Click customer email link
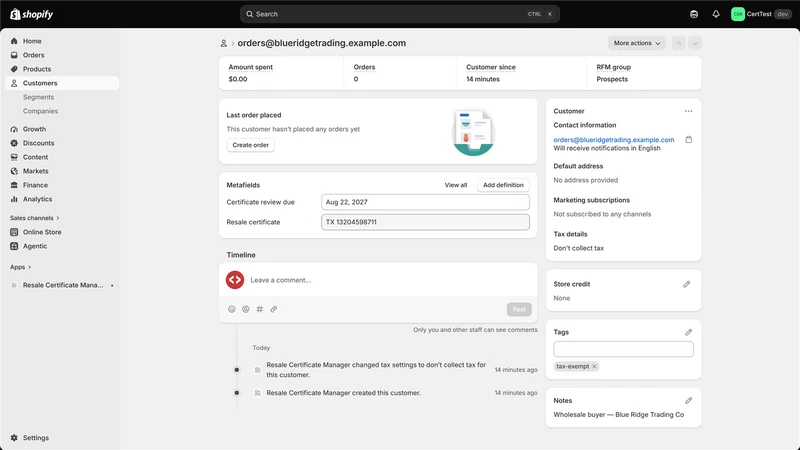800x450 pixels. [x=614, y=140]
